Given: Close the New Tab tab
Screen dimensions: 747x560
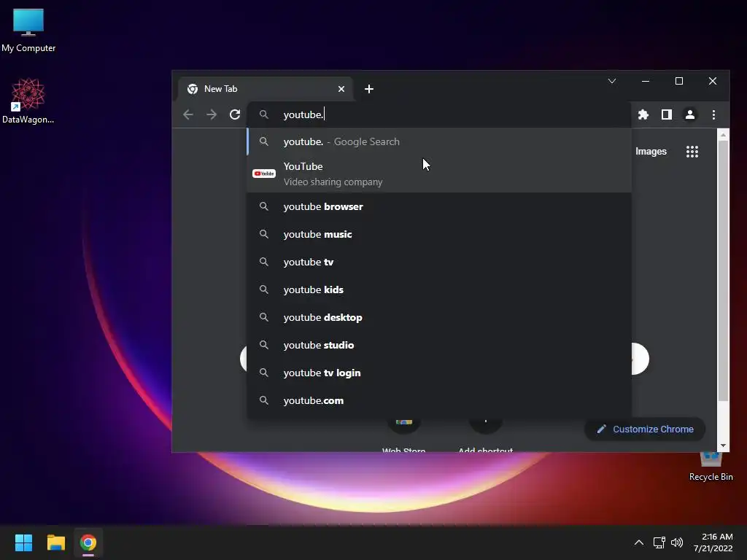Looking at the screenshot, I should 341,89.
